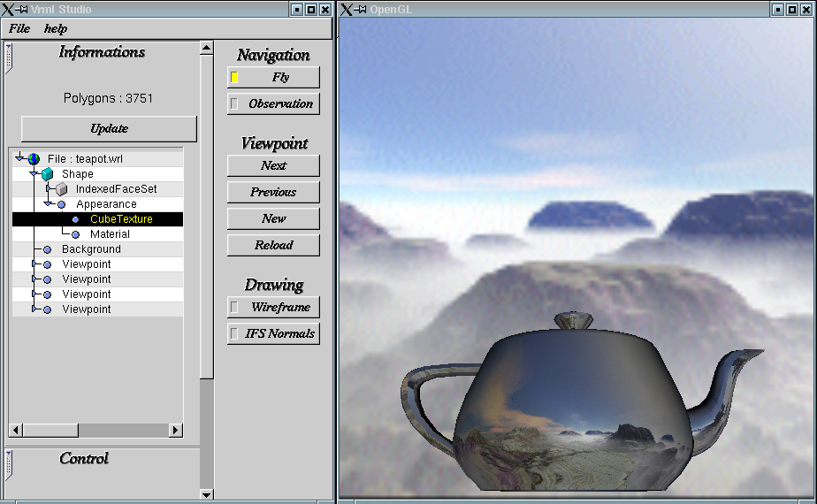
Task: Click the tree's horizontal scrollbar right arrow
Action: [x=175, y=430]
